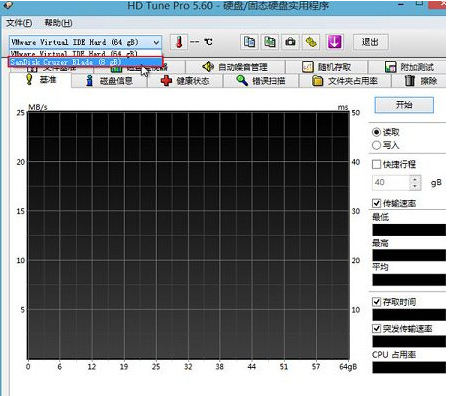Click the copy text to clipboard icon
458x396 pixels.
pos(249,42)
